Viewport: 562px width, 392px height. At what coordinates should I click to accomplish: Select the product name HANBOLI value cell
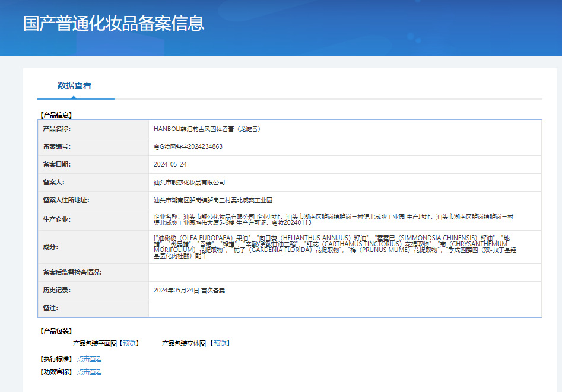[207, 129]
